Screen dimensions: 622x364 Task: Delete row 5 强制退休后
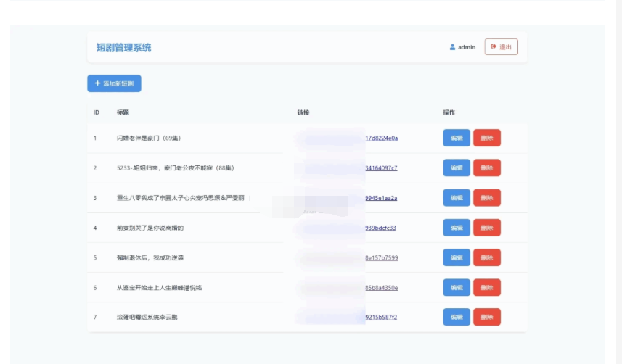pos(487,257)
